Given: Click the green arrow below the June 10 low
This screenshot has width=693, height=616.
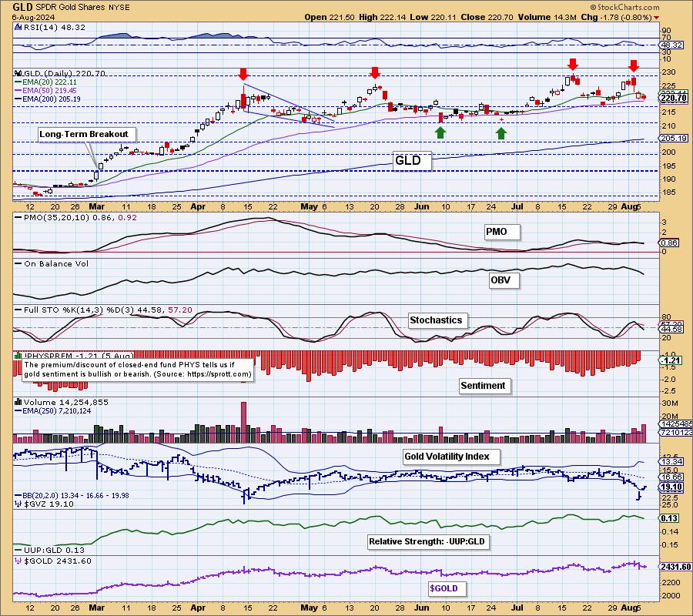Looking at the screenshot, I should point(440,132).
